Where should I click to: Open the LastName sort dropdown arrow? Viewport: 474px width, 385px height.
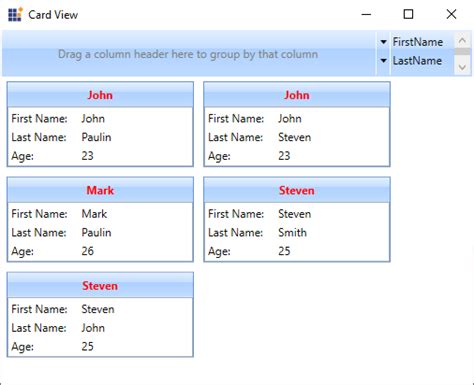(x=383, y=61)
